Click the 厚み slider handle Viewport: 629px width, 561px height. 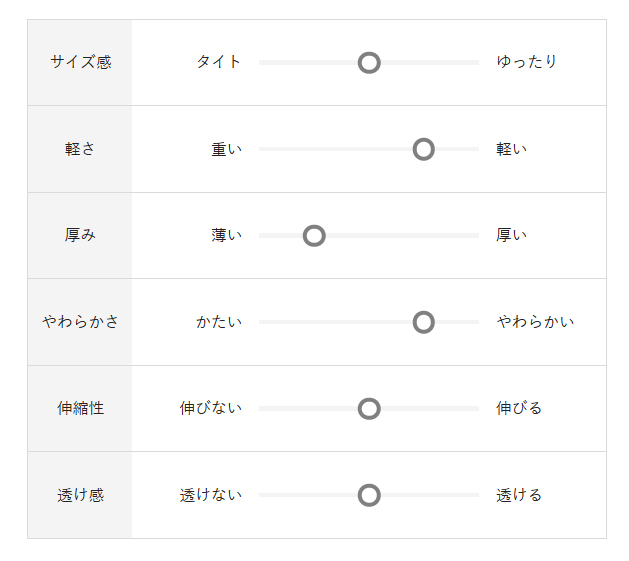[314, 236]
